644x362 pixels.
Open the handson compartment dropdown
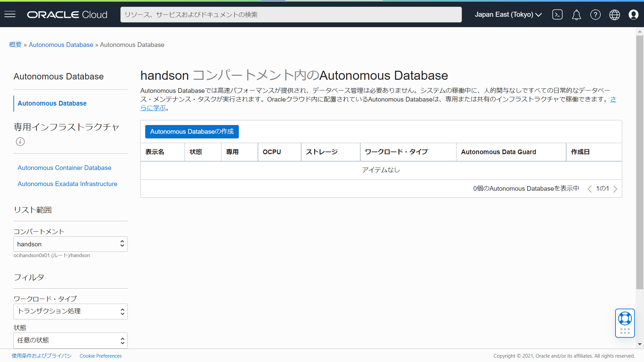pyautogui.click(x=70, y=244)
